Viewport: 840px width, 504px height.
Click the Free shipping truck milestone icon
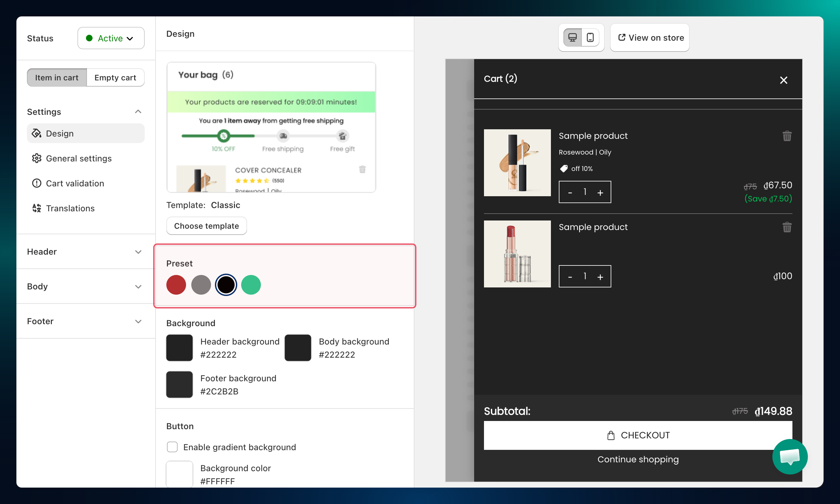coord(283,136)
